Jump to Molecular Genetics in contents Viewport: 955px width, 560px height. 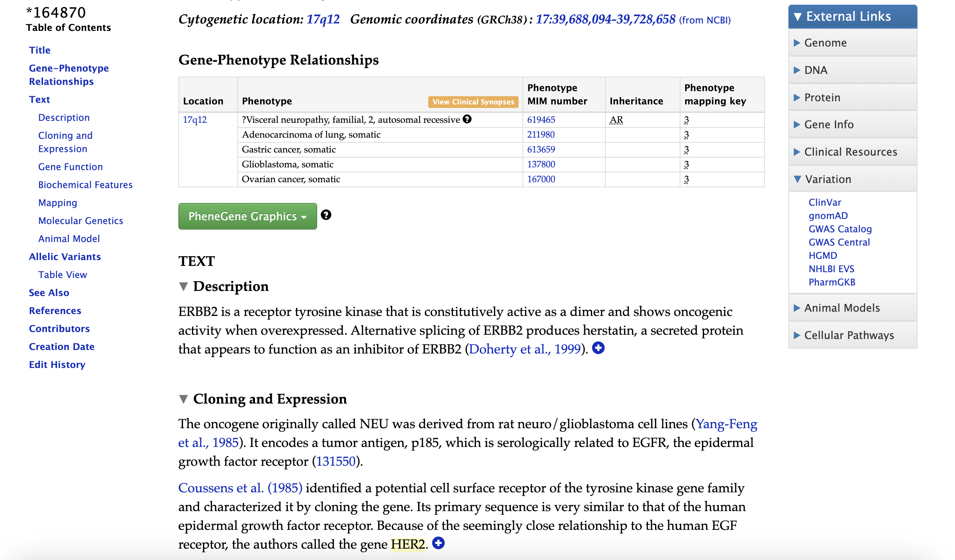(x=81, y=221)
